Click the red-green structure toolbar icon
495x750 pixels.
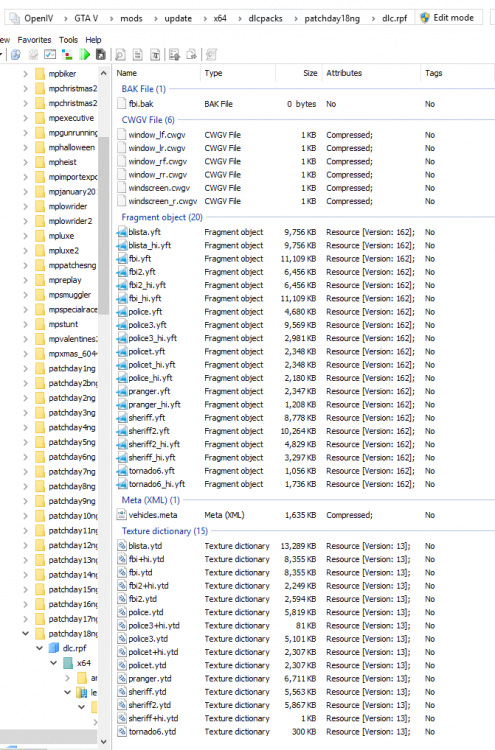pos(67,55)
